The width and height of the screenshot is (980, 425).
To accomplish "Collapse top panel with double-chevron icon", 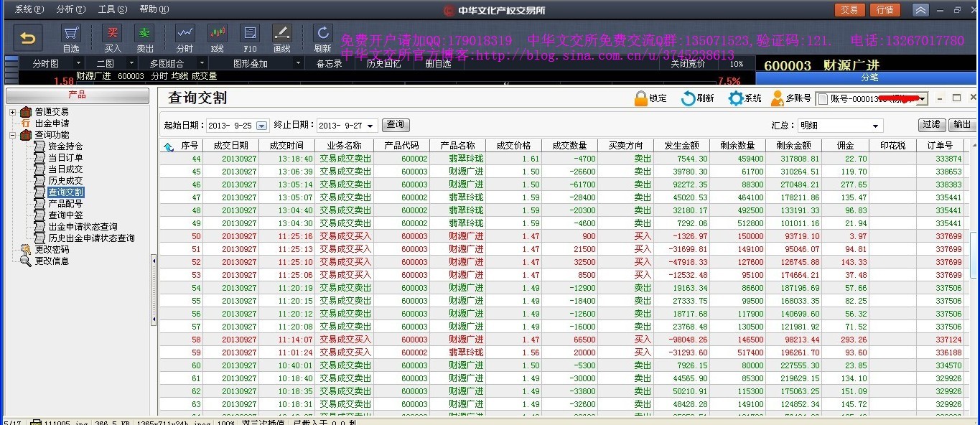I will tap(920, 10).
